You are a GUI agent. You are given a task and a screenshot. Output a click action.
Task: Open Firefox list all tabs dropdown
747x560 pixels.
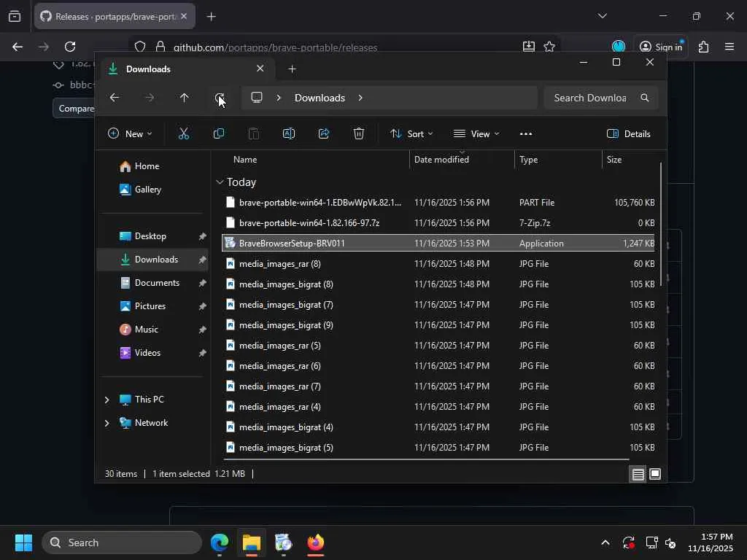point(602,16)
